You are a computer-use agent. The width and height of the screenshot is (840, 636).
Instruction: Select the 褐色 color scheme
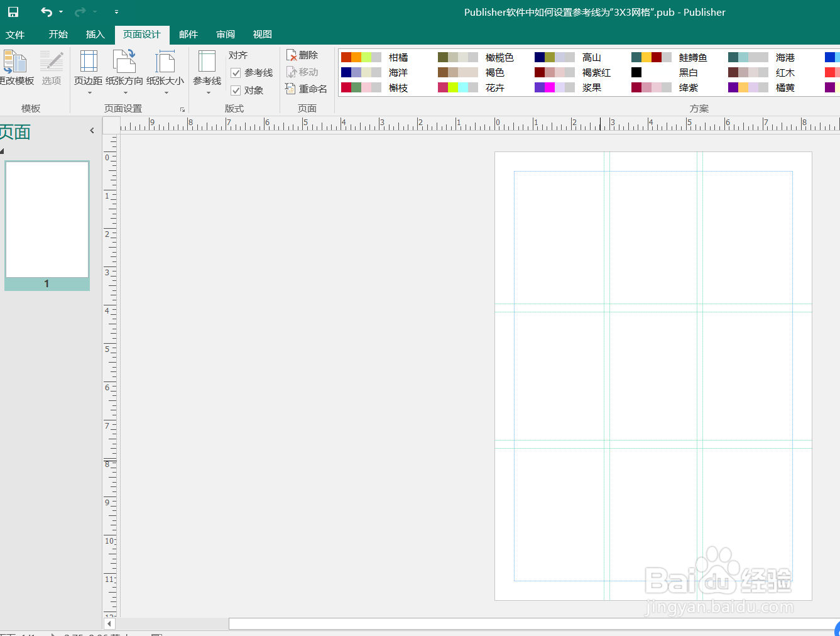[471, 72]
